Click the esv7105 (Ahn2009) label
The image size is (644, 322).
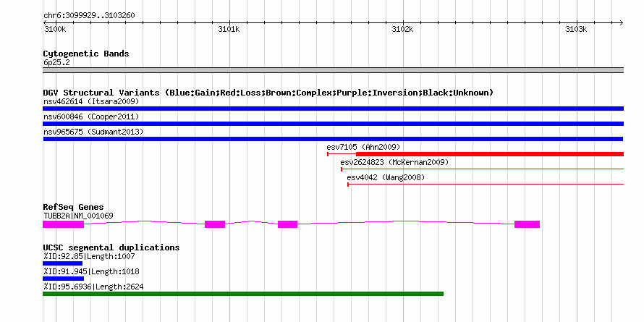(x=363, y=147)
